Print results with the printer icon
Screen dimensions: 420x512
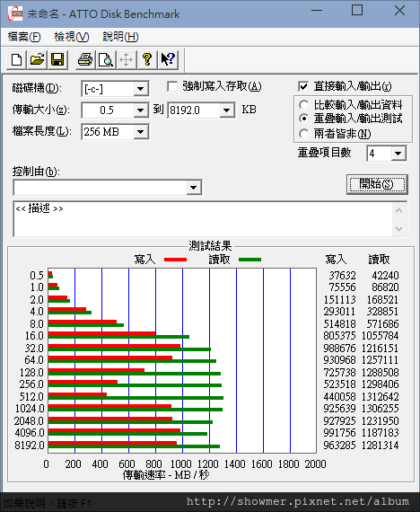85,60
